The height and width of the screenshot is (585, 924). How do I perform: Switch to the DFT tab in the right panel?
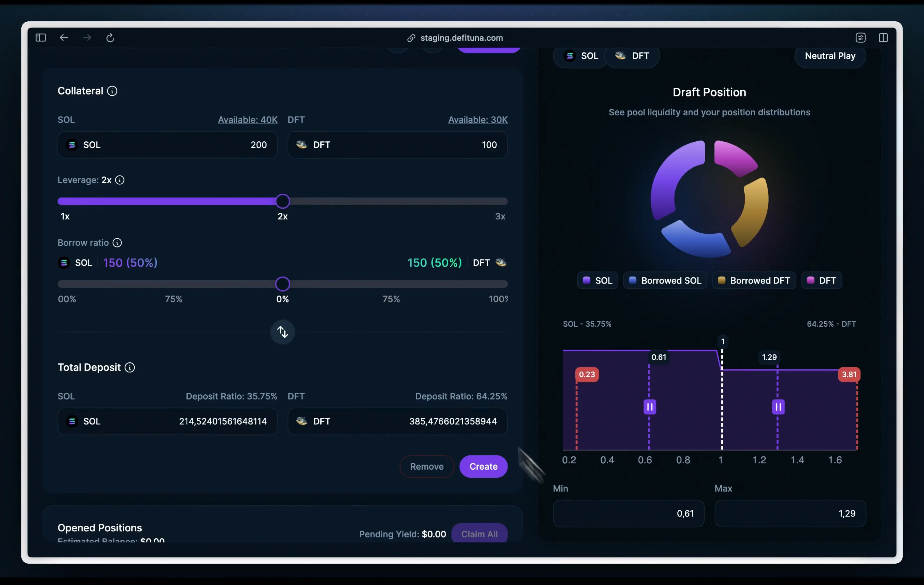coord(632,56)
